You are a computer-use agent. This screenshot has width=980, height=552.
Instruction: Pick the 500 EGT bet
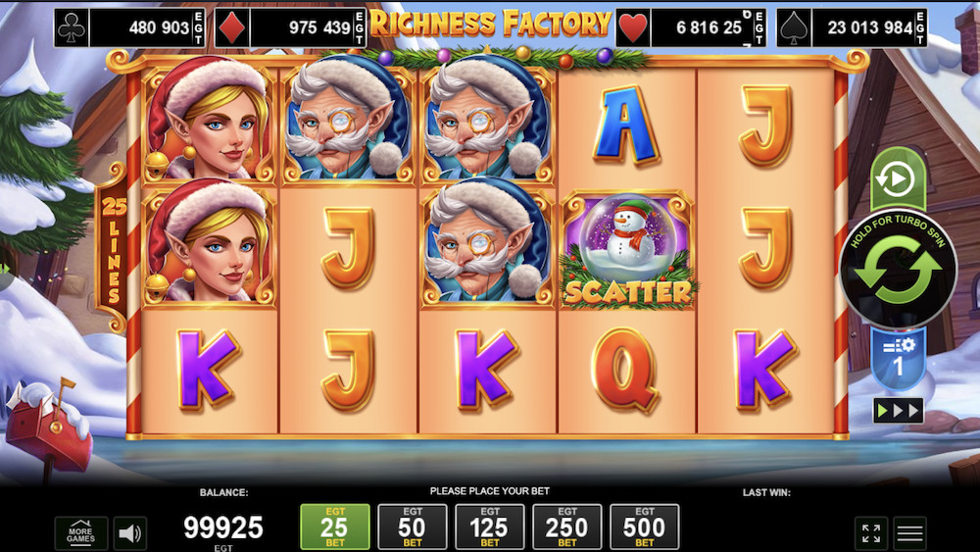tap(645, 527)
